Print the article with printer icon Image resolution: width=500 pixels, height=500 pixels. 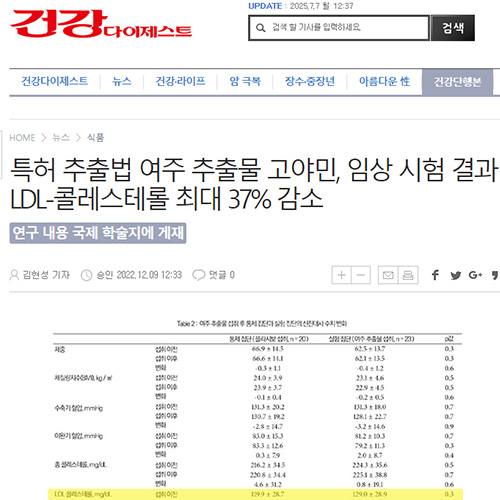[x=408, y=275]
